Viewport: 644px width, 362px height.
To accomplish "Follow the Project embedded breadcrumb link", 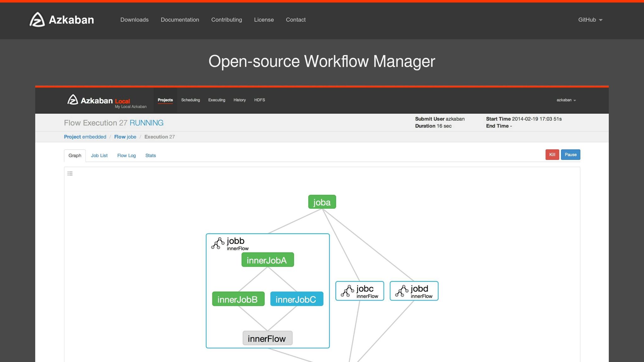I will click(85, 137).
